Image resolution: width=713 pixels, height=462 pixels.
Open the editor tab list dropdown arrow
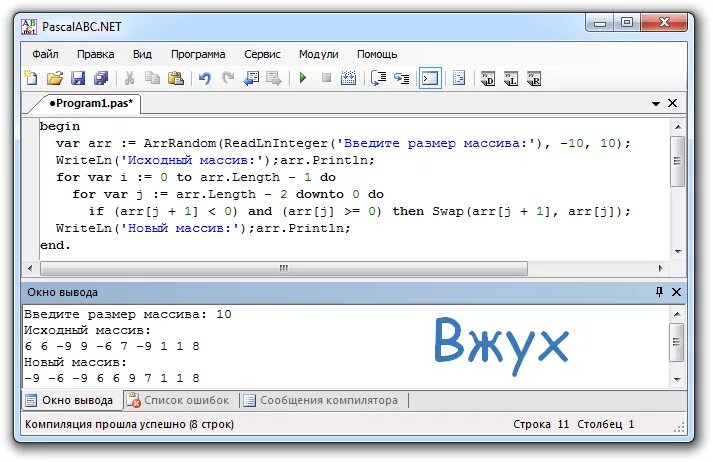point(656,104)
